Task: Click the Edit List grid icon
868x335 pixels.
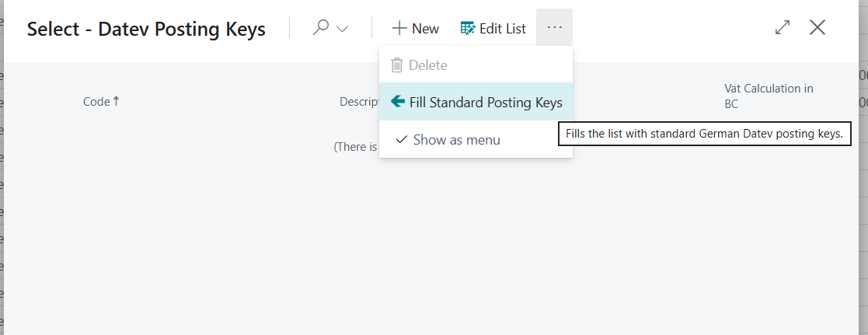Action: [x=468, y=28]
